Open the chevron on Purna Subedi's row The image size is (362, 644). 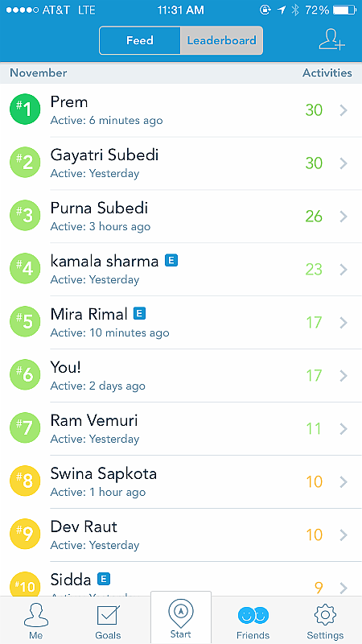point(344,217)
